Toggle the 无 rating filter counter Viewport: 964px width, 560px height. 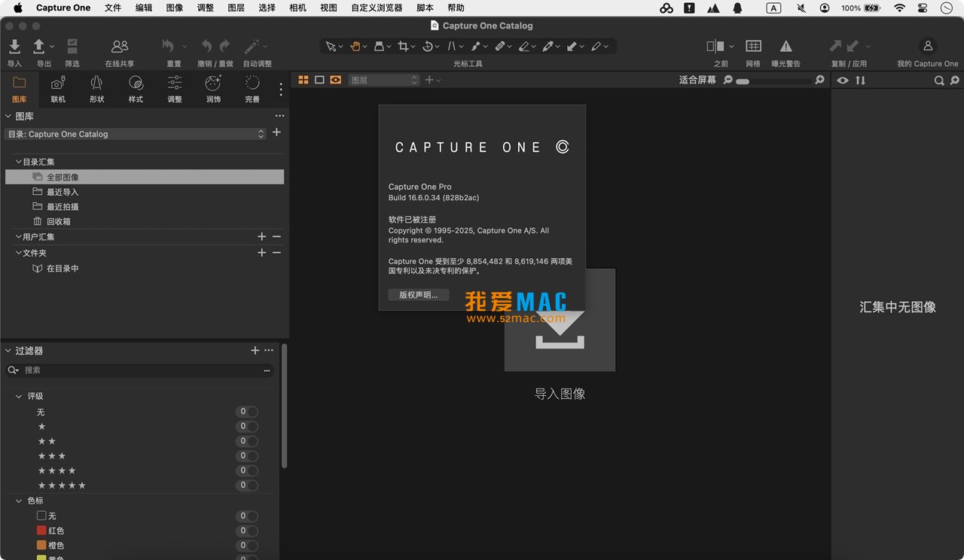coord(246,412)
